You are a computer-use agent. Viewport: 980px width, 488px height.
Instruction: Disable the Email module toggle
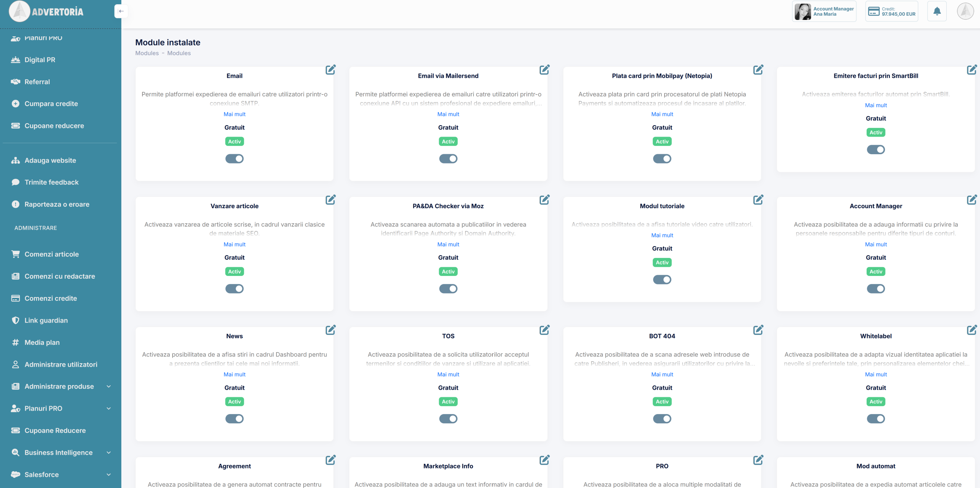click(234, 158)
